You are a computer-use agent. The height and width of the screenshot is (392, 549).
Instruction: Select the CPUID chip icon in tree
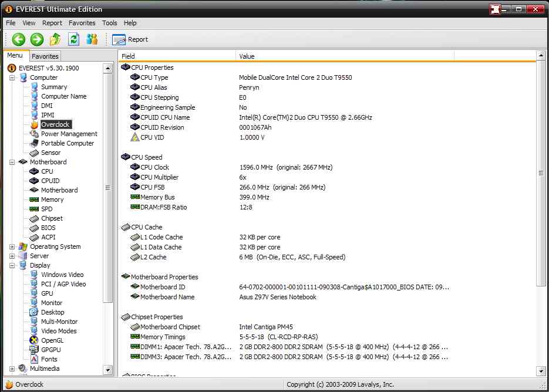(34, 181)
